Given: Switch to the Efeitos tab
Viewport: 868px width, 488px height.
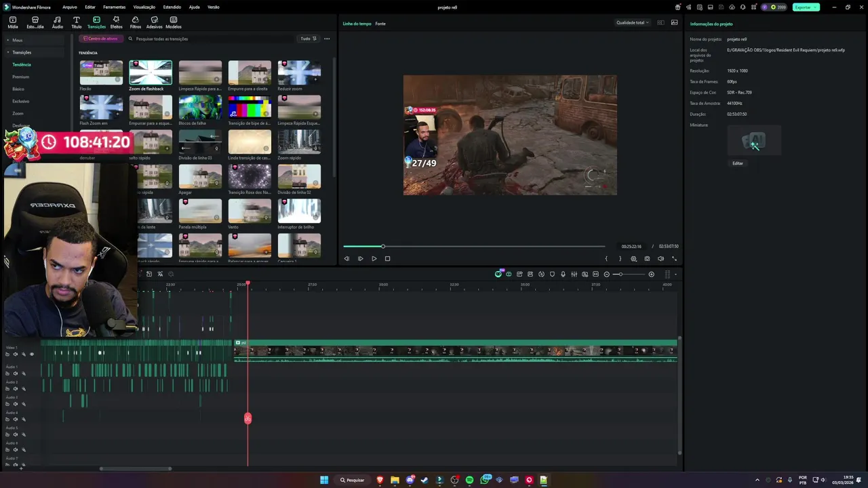Looking at the screenshot, I should [x=116, y=22].
